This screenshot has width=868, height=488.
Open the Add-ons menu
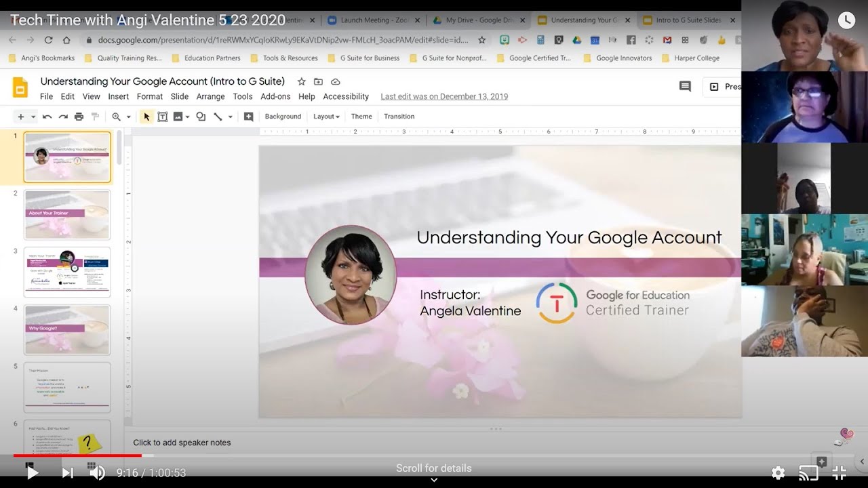(x=275, y=96)
